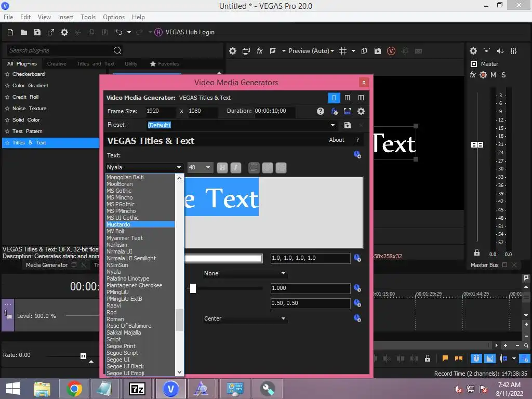This screenshot has height=399, width=532.
Task: Open the Preset dropdown arrow
Action: 332,125
